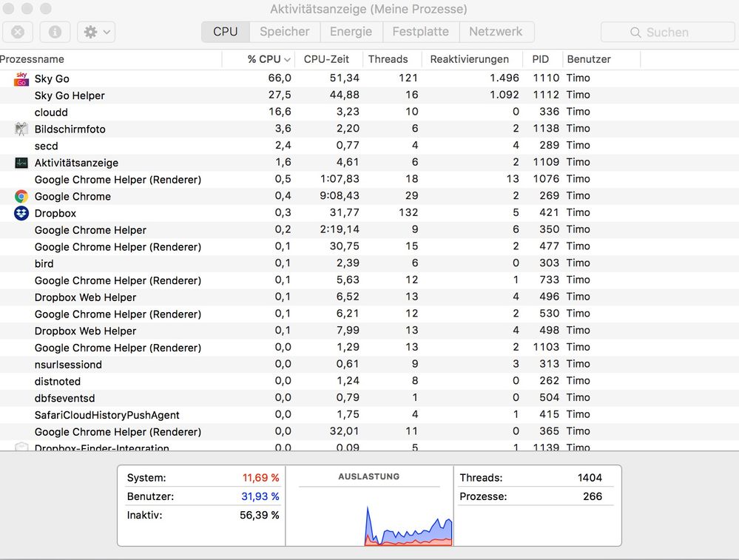
Task: Sort by Benutzer column header
Action: tap(601, 59)
